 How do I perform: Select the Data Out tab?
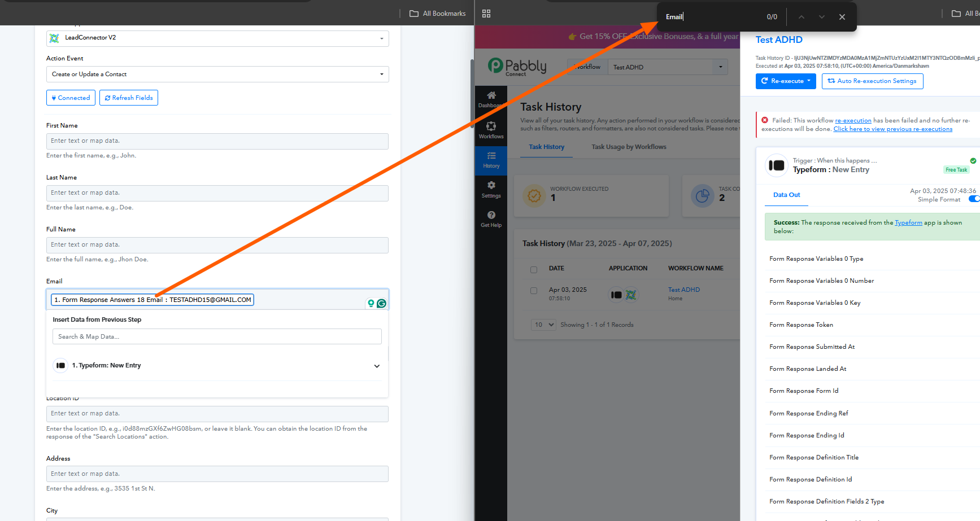point(786,195)
